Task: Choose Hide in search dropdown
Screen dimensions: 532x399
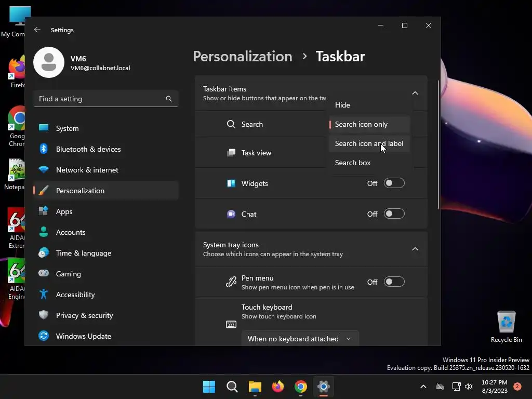Action: (x=369, y=105)
